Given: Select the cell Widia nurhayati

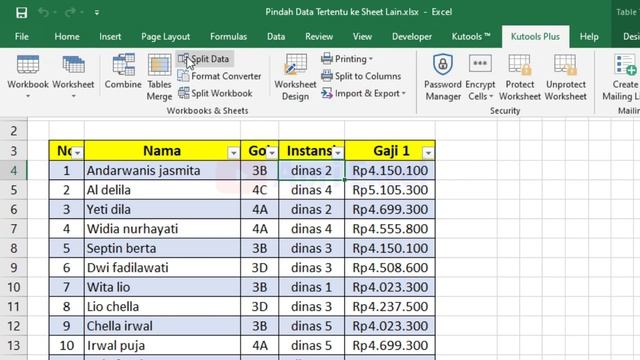Looking at the screenshot, I should (162, 229).
